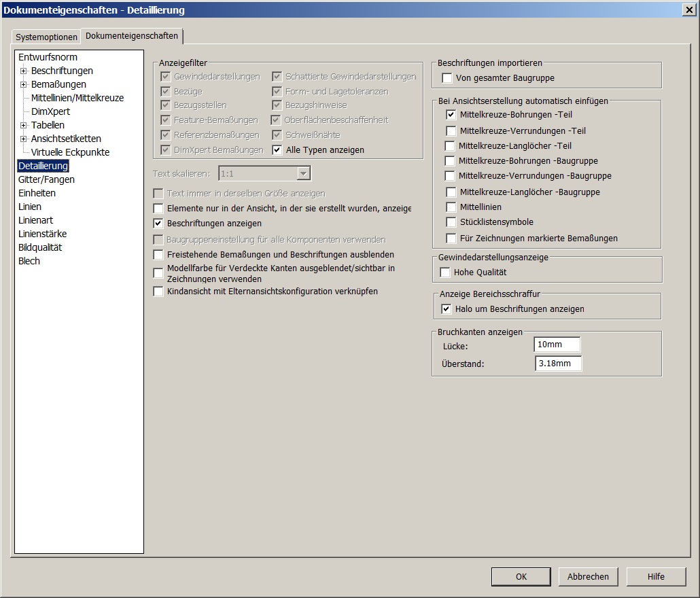Select the Detaillierung tree item
Viewport: 700px width, 598px height.
(x=43, y=166)
